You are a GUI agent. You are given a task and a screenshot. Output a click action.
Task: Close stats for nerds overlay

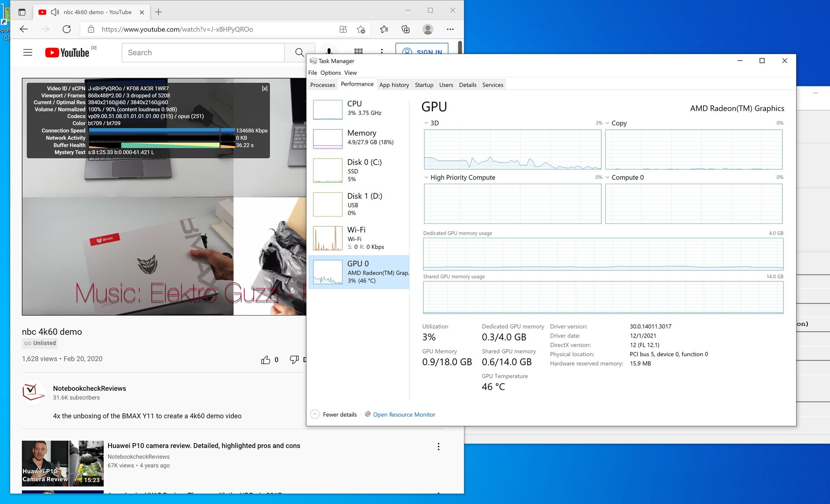[265, 89]
